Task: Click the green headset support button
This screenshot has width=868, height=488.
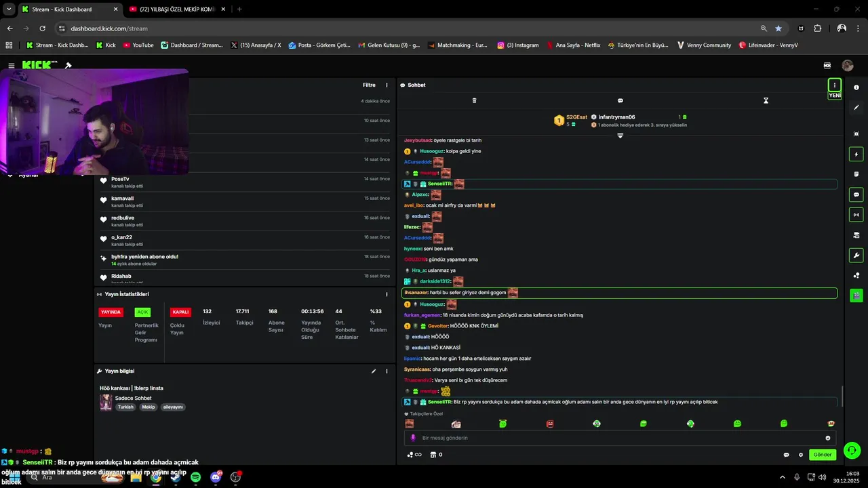Action: [x=852, y=451]
